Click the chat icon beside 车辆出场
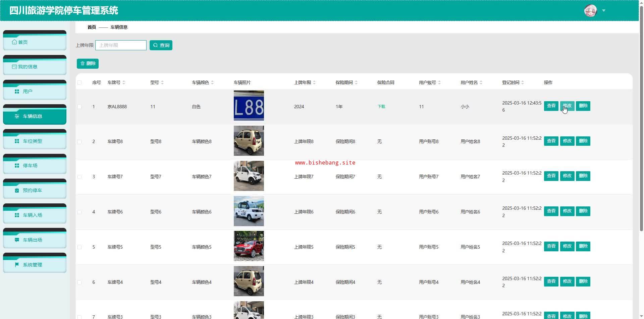 point(17,240)
